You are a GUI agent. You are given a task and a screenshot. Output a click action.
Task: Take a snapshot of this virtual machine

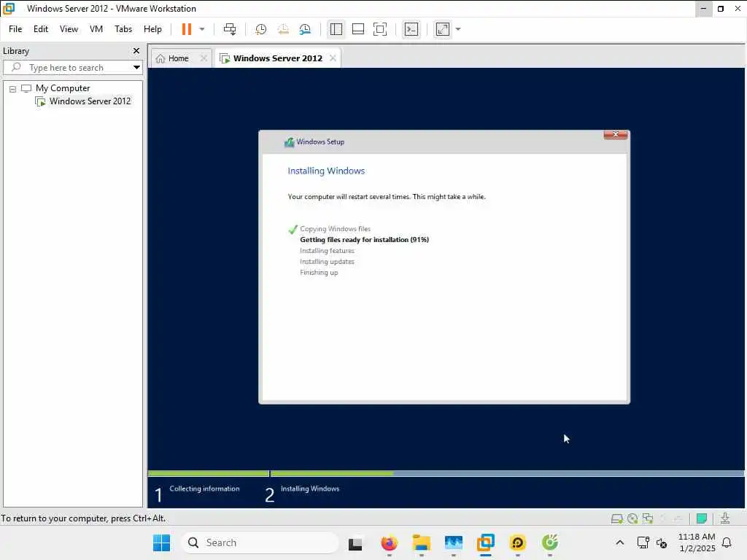260,29
